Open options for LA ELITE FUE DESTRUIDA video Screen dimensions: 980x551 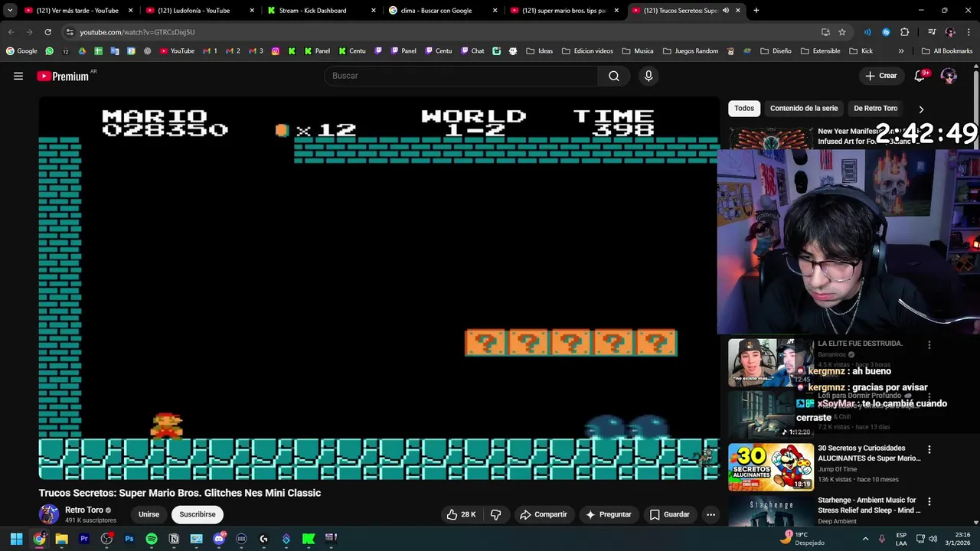click(929, 345)
